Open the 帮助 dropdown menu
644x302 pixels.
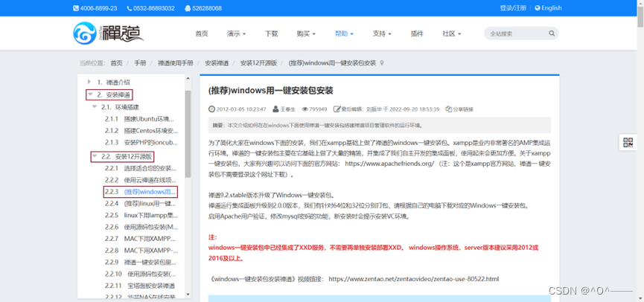[344, 33]
